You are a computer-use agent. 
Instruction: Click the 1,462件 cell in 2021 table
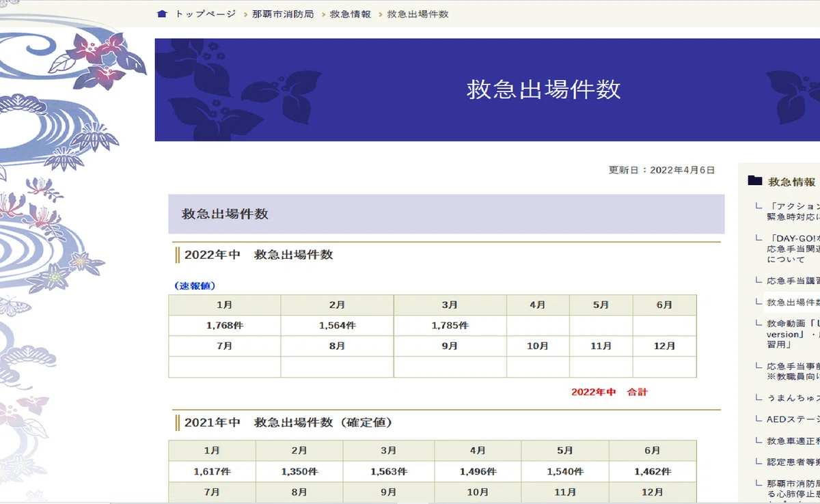pyautogui.click(x=653, y=471)
